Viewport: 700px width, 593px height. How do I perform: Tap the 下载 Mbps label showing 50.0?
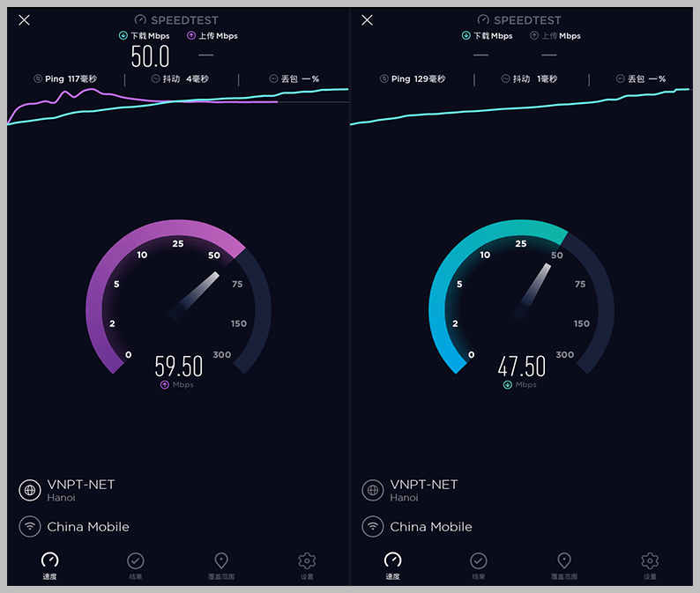144,36
